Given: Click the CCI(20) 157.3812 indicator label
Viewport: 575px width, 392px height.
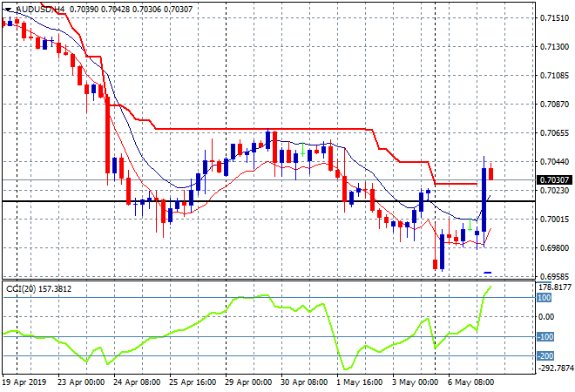Looking at the screenshot, I should tap(39, 289).
